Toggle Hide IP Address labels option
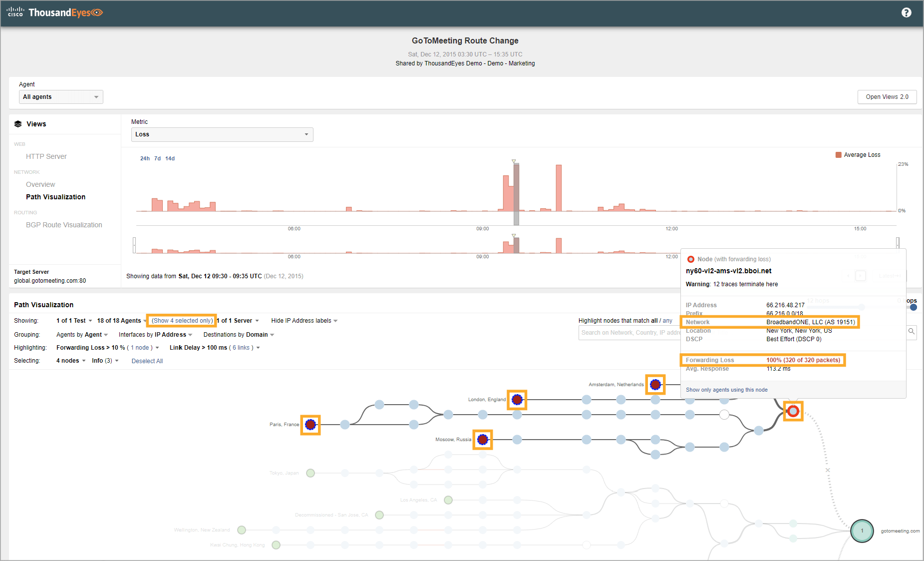This screenshot has height=561, width=924. coord(304,321)
